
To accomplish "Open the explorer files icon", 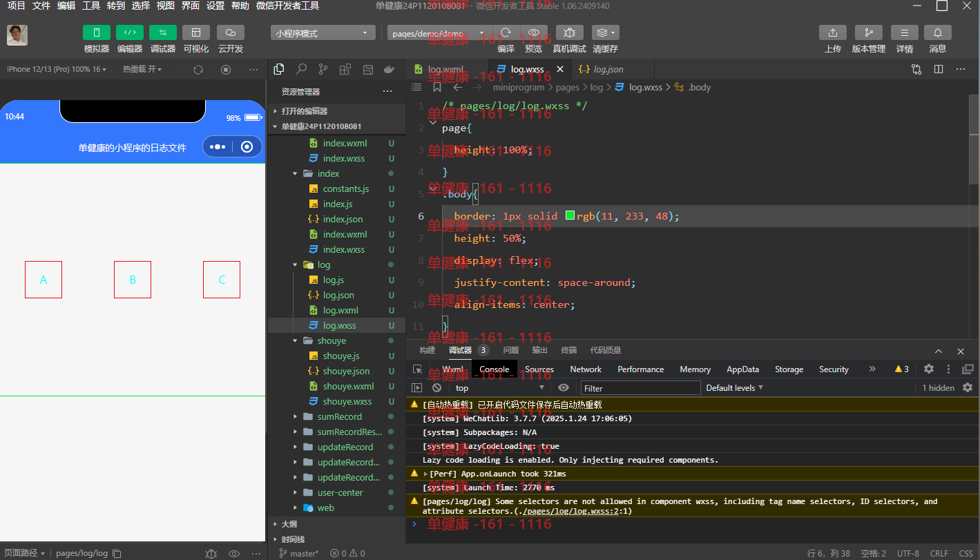I will [279, 69].
